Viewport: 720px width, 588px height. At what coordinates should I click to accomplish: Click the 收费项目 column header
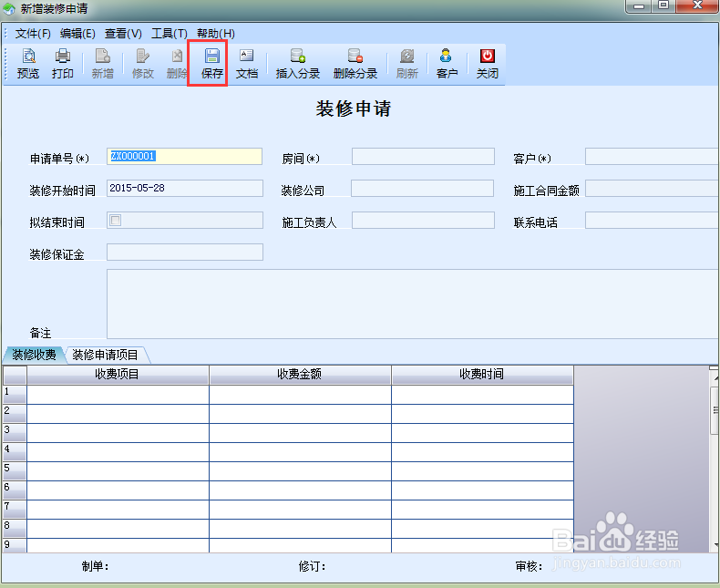pyautogui.click(x=118, y=375)
